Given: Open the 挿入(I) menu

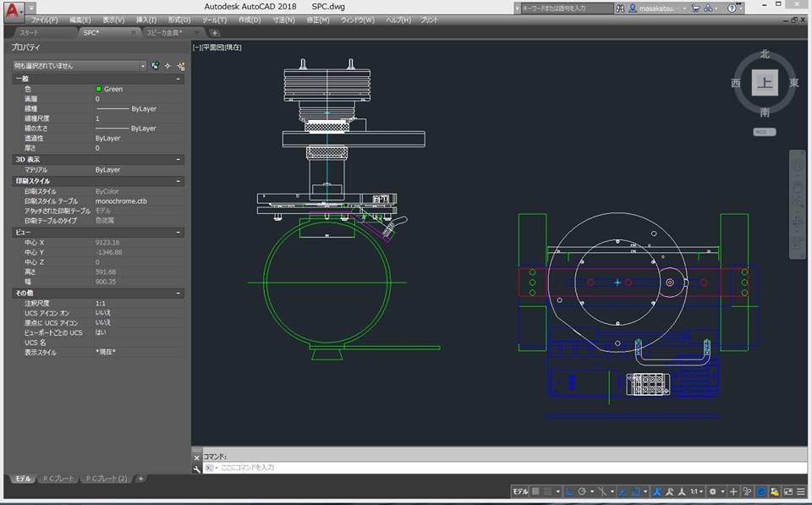Looking at the screenshot, I should click(146, 20).
